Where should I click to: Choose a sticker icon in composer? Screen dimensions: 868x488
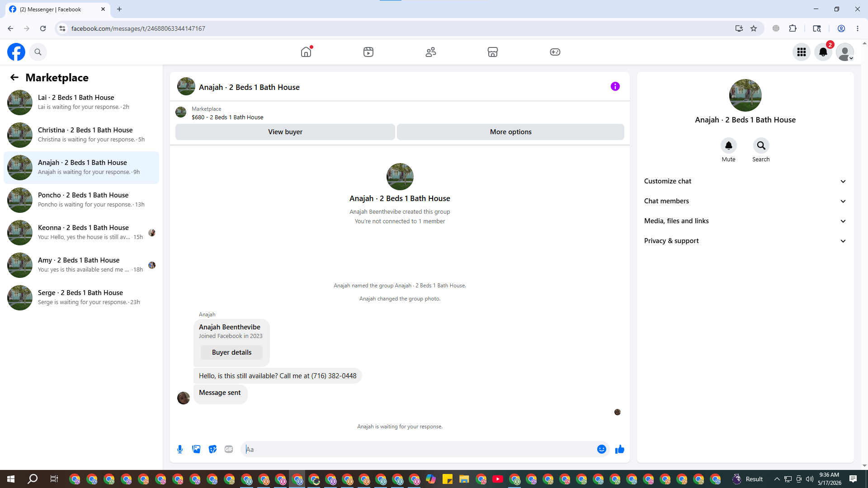click(x=212, y=449)
